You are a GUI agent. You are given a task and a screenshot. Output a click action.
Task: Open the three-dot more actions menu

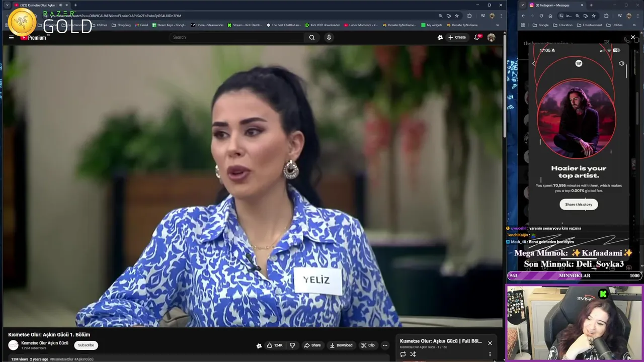click(385, 345)
